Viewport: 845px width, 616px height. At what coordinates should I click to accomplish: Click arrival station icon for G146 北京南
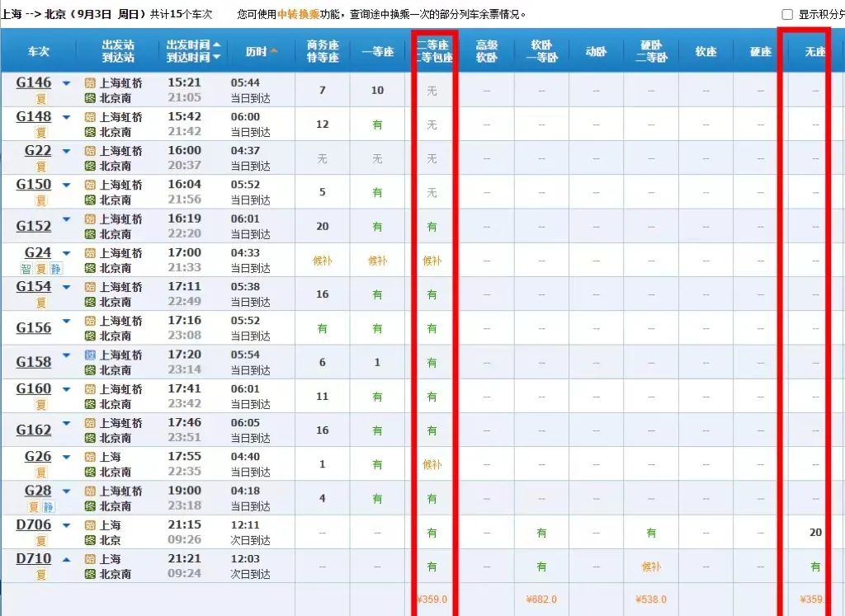pos(90,98)
